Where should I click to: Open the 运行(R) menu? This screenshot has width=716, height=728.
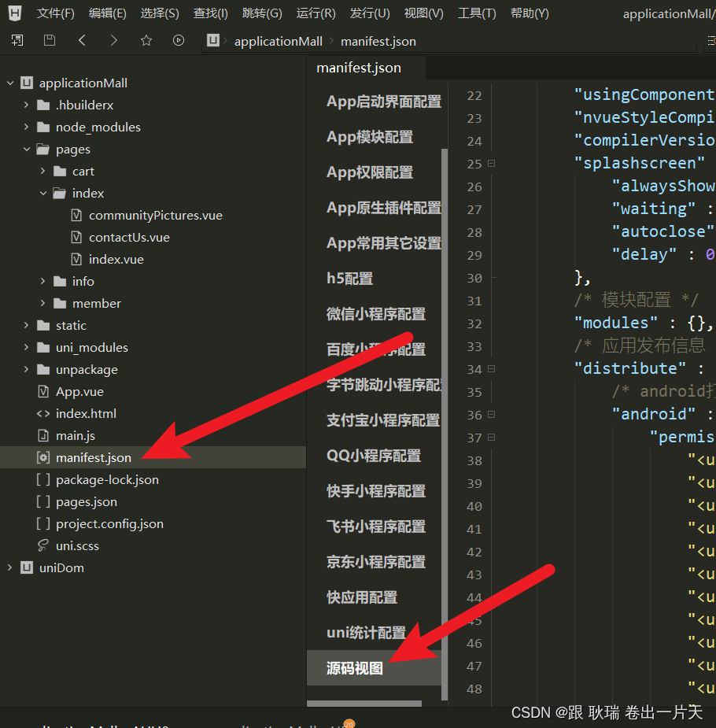pyautogui.click(x=316, y=13)
